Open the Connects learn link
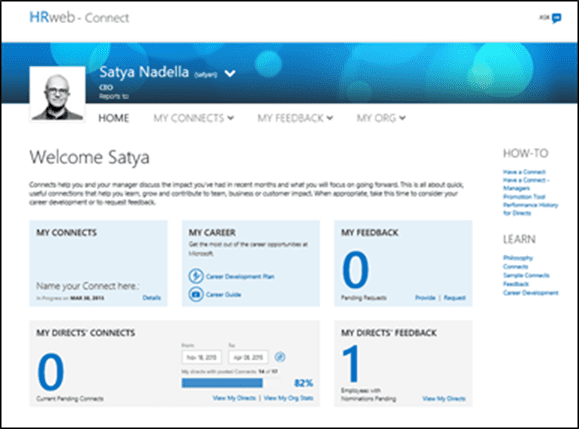Image resolution: width=579 pixels, height=429 pixels. (x=515, y=267)
